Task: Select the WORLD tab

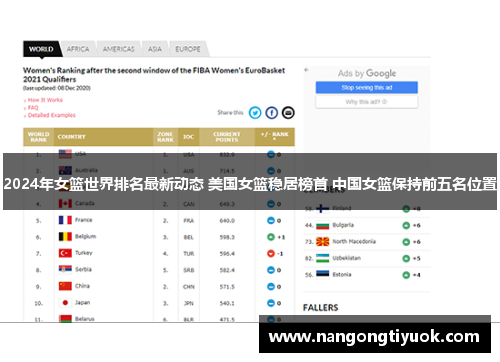Action: tap(41, 49)
